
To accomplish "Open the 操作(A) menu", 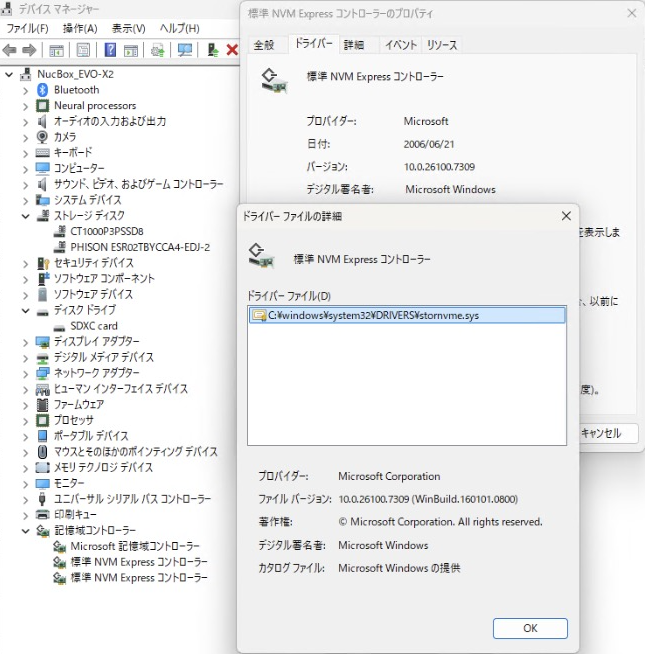I will (80, 28).
